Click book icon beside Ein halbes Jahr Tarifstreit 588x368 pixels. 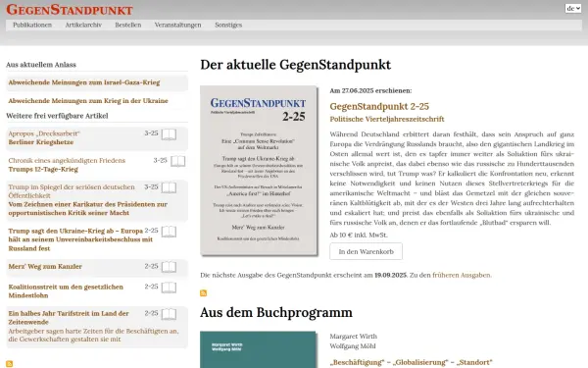point(169,314)
